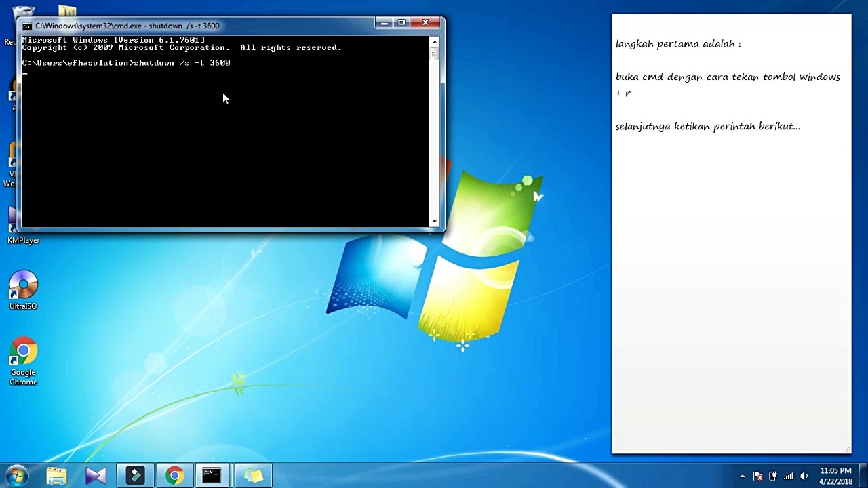Click the cmd scrollbar down arrow
The width and height of the screenshot is (868, 488).
(x=435, y=222)
